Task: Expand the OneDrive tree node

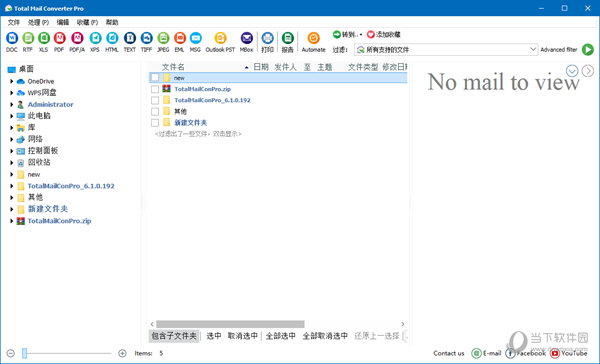Action: coord(11,81)
